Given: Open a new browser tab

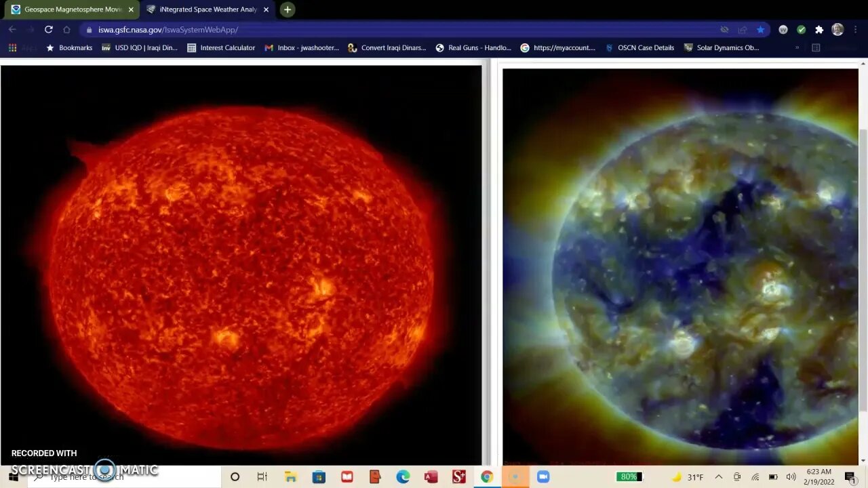Looking at the screenshot, I should point(288,9).
